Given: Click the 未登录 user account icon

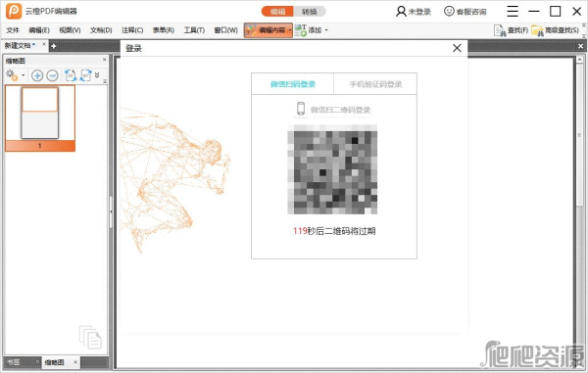Looking at the screenshot, I should [401, 12].
